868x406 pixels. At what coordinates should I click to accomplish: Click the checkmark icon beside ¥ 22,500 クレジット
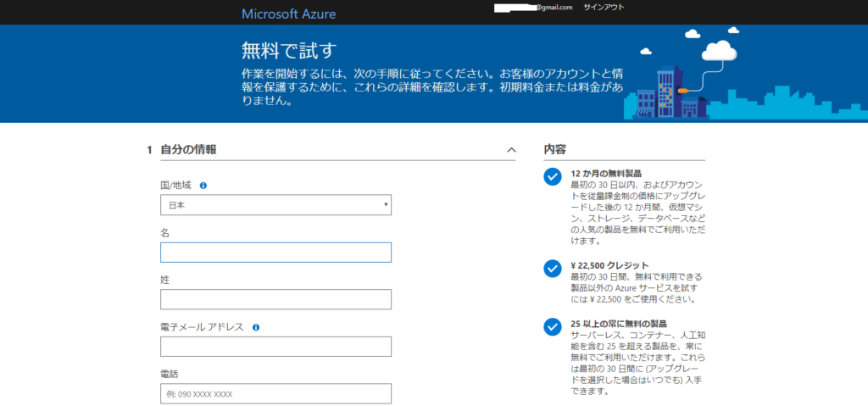[553, 268]
